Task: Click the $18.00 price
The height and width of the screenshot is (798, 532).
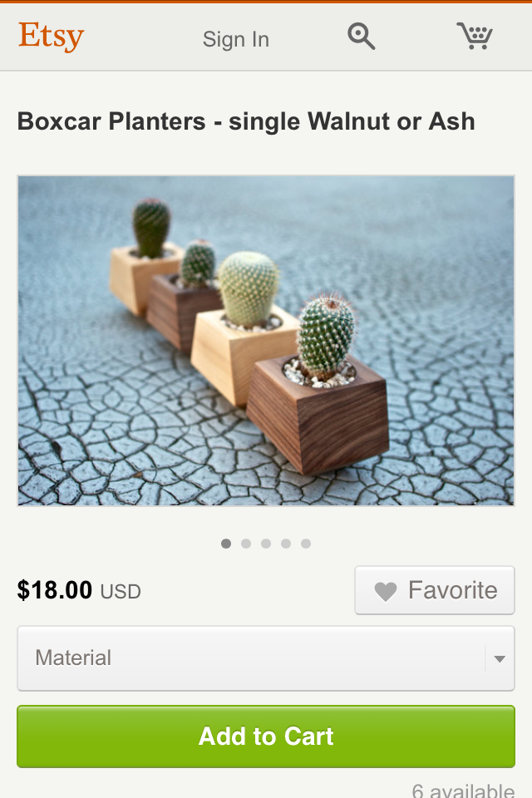Action: coord(55,590)
